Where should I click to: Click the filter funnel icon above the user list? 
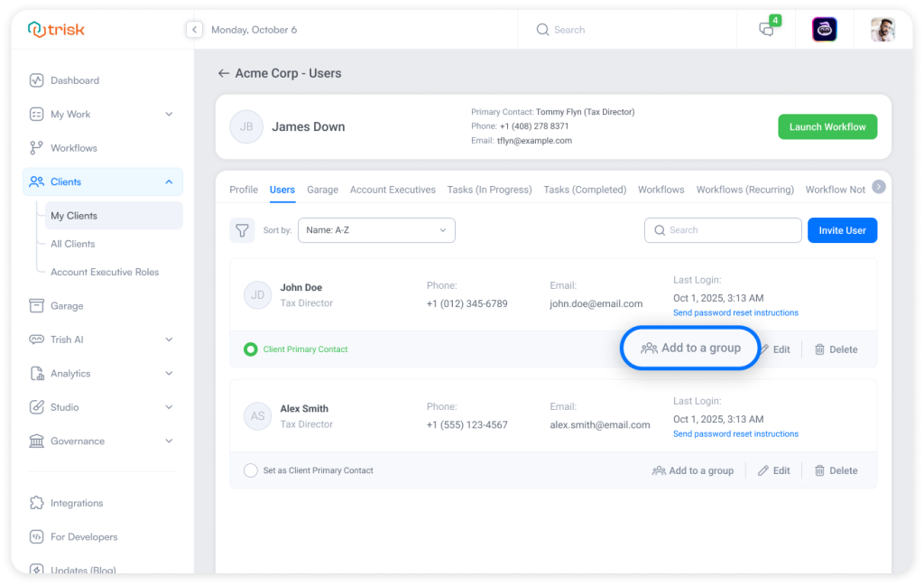tap(242, 230)
